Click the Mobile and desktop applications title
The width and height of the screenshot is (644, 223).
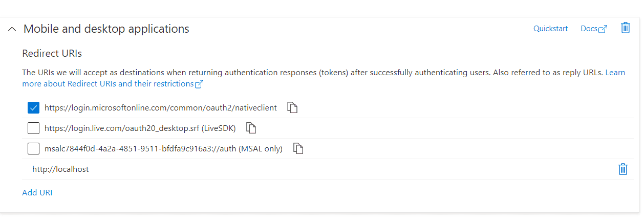click(x=106, y=29)
